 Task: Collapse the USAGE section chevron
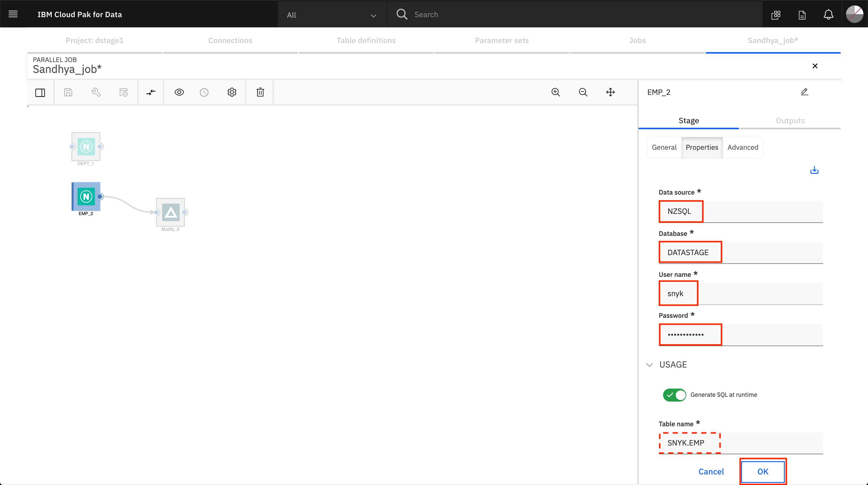coord(650,365)
